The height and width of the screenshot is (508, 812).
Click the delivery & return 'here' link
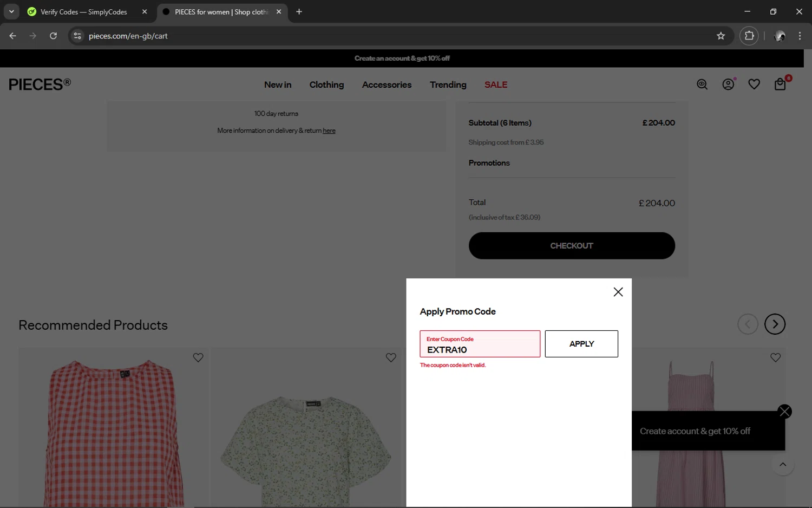(x=329, y=131)
